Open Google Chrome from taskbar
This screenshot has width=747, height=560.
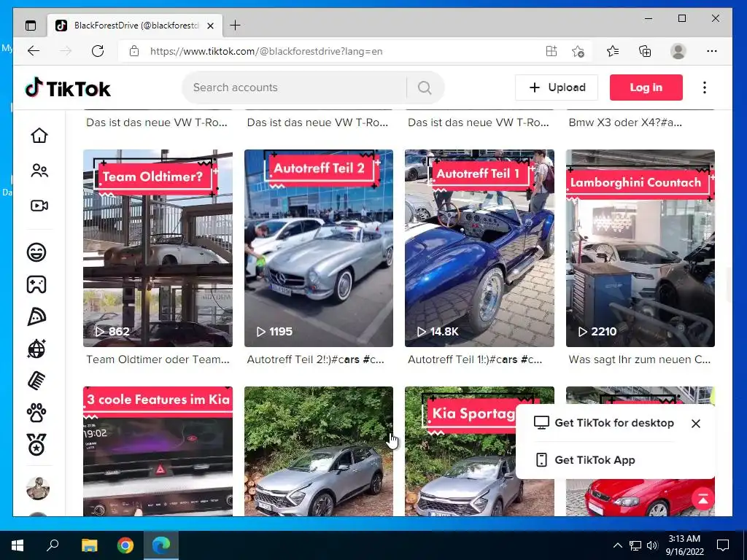pyautogui.click(x=125, y=545)
